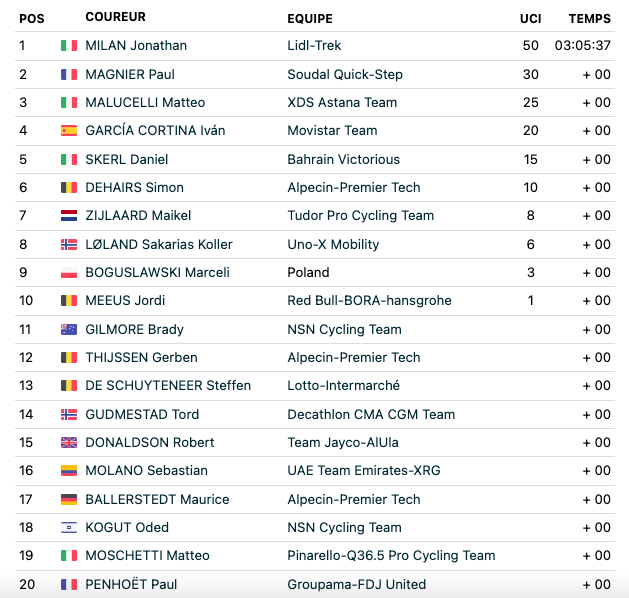Click the Israeli flag beside KOGUT Oded
Viewport: 629px width, 598px height.
click(x=69, y=528)
